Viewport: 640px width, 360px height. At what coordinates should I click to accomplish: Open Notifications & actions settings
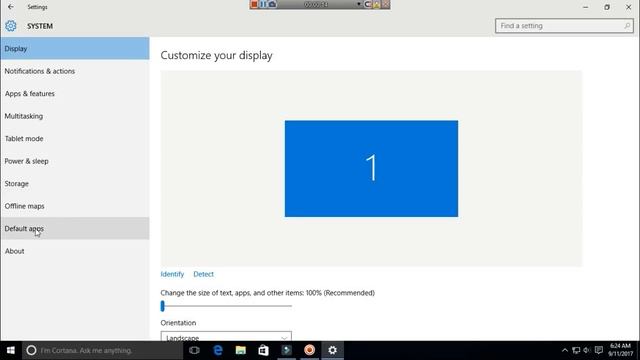coord(75,71)
